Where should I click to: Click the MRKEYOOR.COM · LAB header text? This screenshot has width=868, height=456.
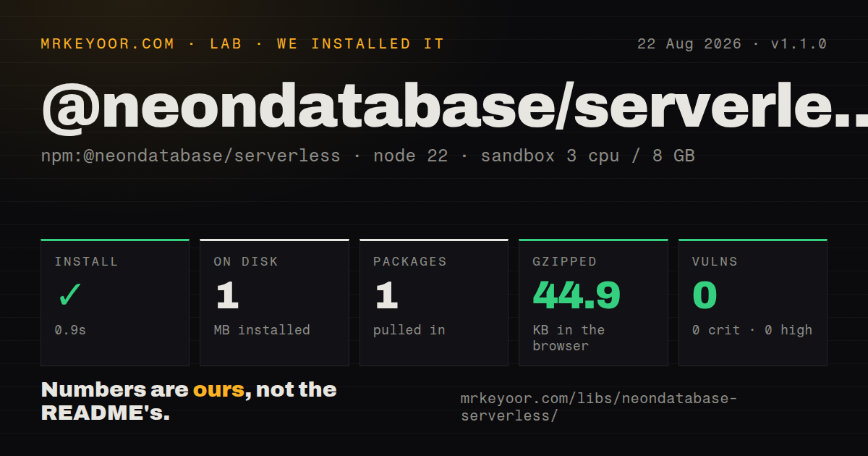click(243, 43)
